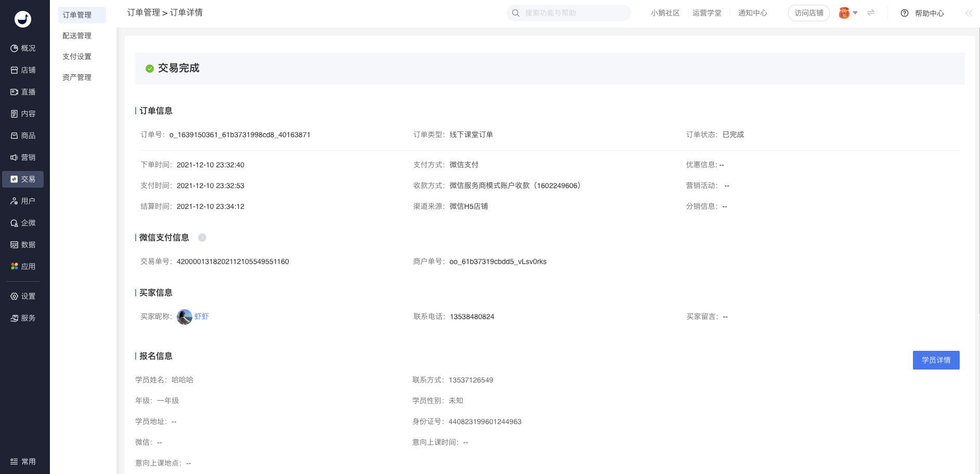
Task: Click the info icon beside 微信支付信息
Action: [202, 238]
